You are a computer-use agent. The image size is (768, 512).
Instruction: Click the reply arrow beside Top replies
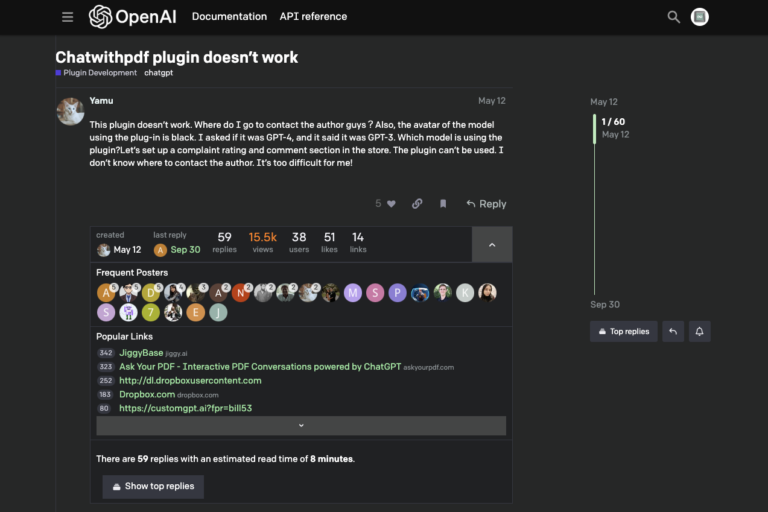click(x=673, y=331)
